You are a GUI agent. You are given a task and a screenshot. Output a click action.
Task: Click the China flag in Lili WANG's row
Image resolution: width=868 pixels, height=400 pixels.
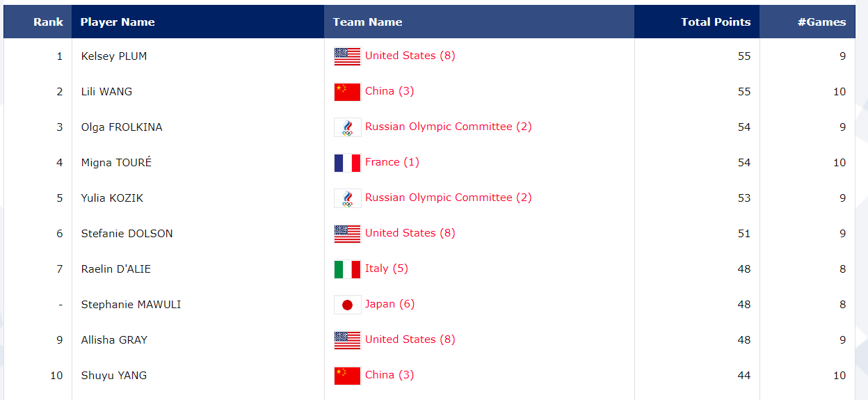pos(347,92)
